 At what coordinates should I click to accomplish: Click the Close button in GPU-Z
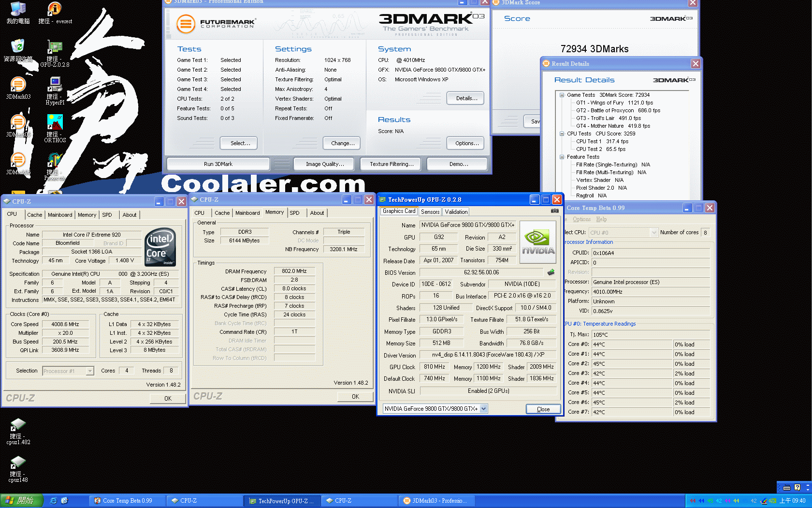coord(543,409)
